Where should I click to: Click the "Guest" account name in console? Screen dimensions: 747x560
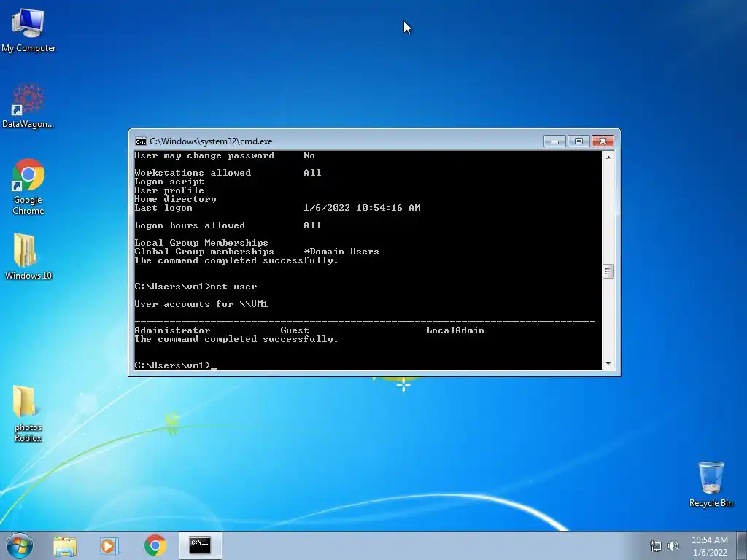point(295,330)
